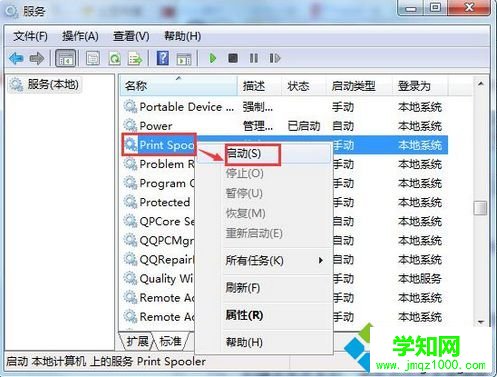Click scrollbar down arrow of services list
Viewport: 497px width, 377px height.
(x=481, y=322)
